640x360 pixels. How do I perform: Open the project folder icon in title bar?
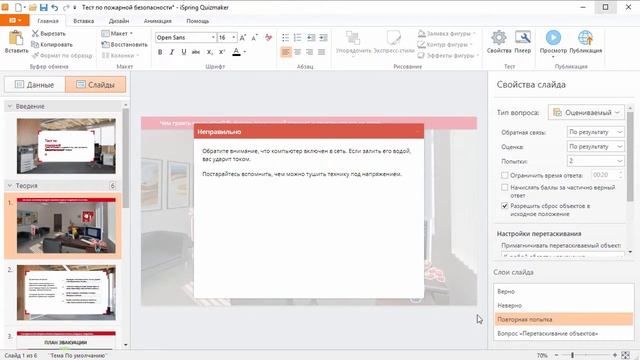33,7
